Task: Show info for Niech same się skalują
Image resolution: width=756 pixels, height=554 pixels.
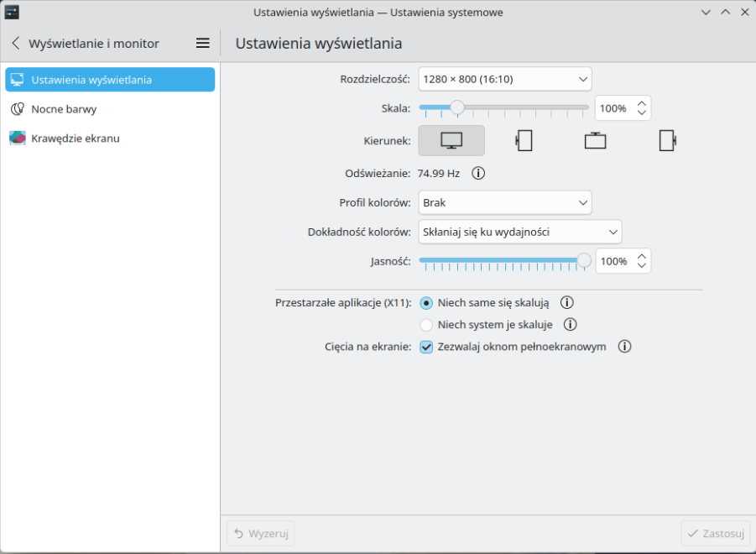Action: (x=566, y=303)
